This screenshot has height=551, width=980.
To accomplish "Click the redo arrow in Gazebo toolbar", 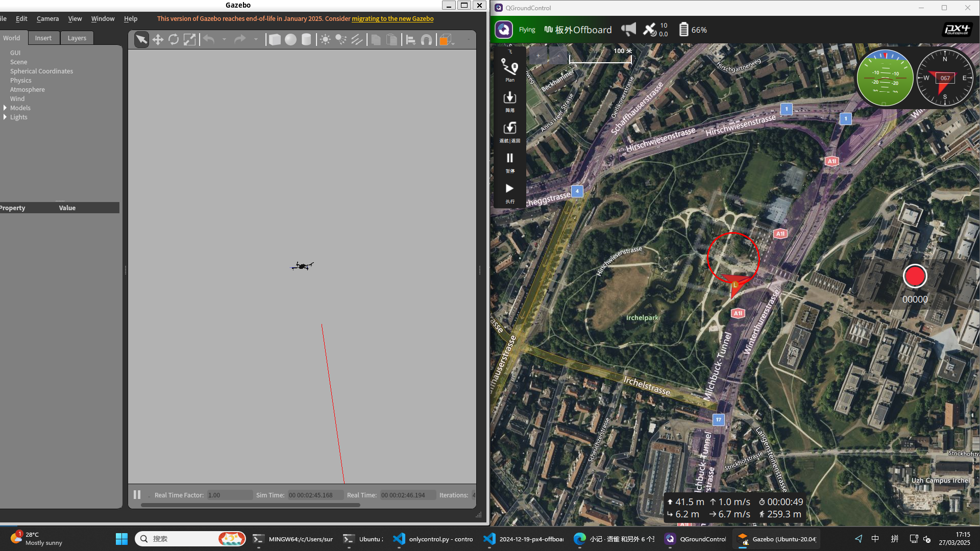I will coord(240,39).
